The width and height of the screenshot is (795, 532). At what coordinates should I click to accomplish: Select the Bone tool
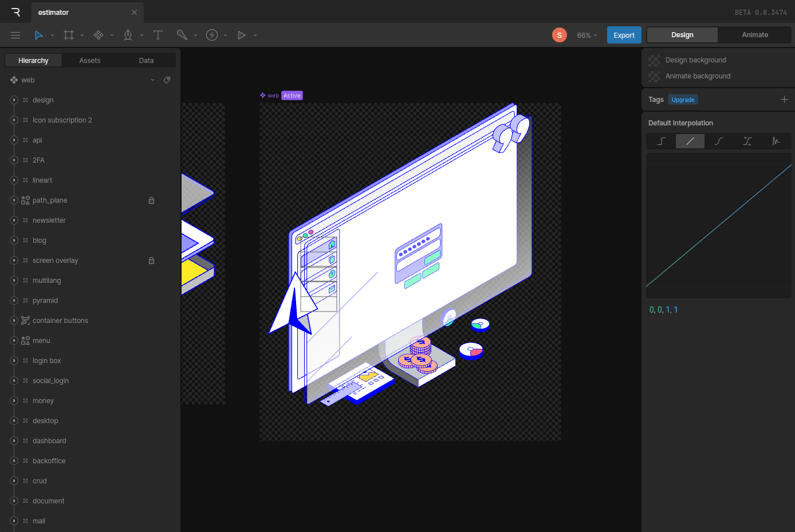[182, 35]
